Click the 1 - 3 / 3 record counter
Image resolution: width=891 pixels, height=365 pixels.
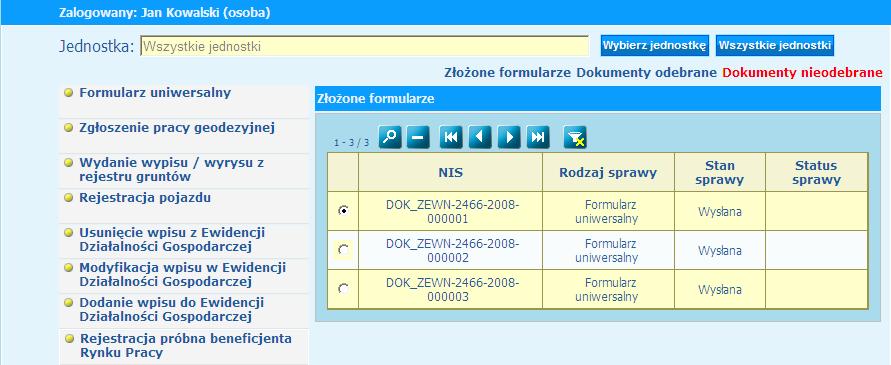click(352, 142)
